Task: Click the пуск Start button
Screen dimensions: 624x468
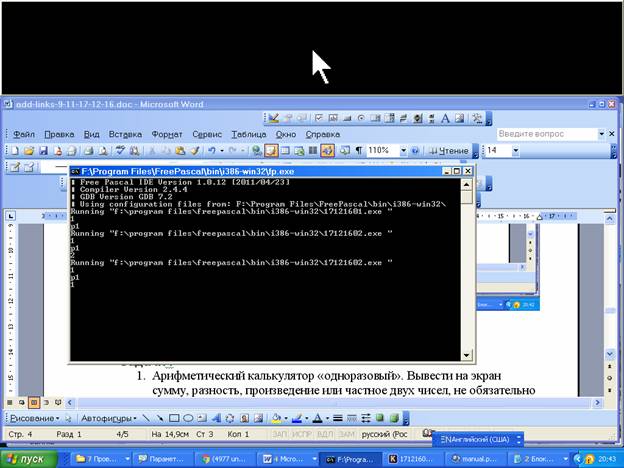Action: tap(28, 459)
